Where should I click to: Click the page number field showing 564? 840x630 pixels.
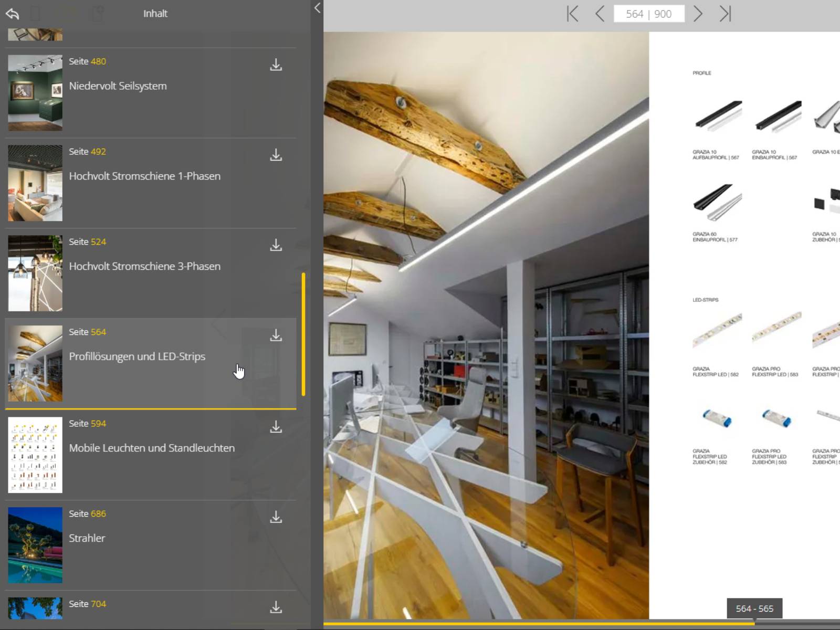coord(649,14)
